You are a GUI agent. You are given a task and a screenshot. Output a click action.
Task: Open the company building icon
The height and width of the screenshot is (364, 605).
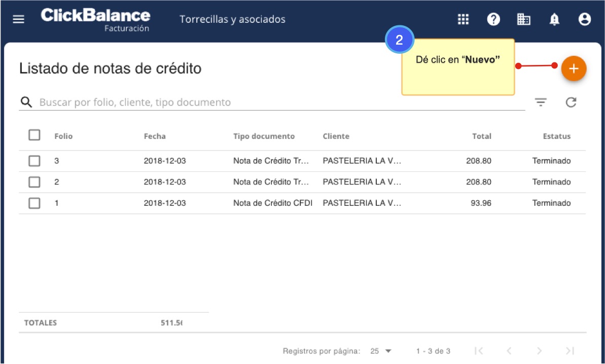pos(523,19)
